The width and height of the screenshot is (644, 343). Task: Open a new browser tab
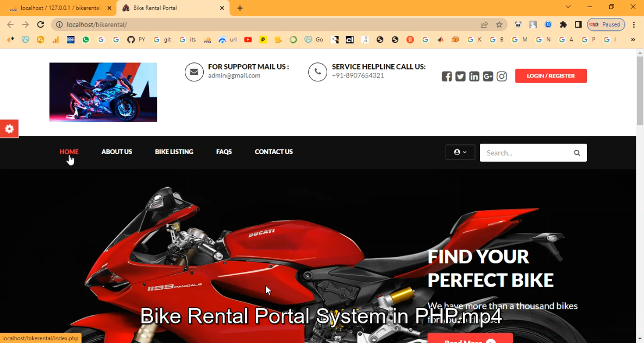240,8
